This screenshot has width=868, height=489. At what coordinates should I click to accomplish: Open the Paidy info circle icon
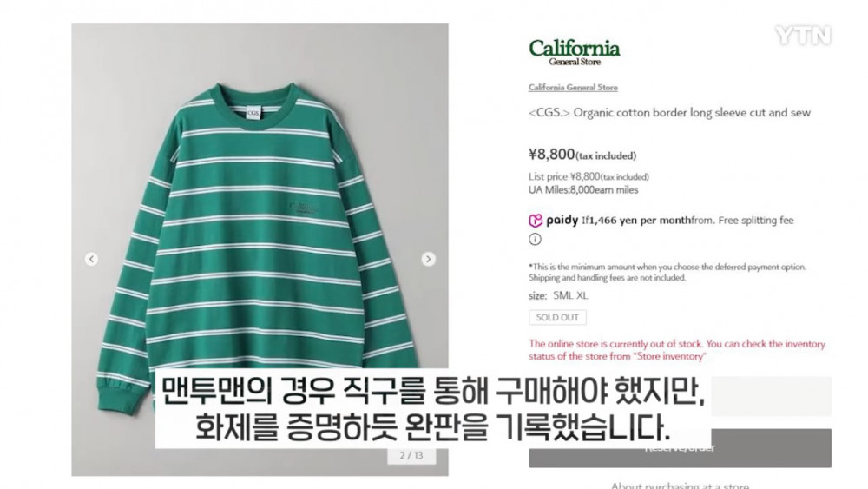click(x=535, y=239)
